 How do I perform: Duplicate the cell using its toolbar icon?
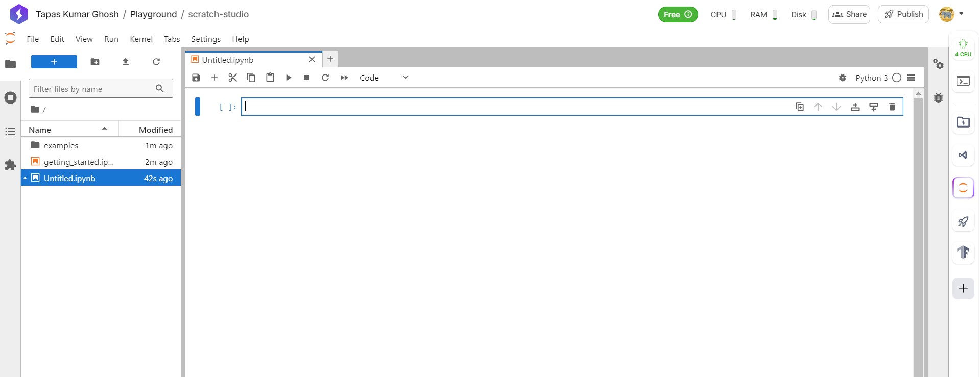800,107
